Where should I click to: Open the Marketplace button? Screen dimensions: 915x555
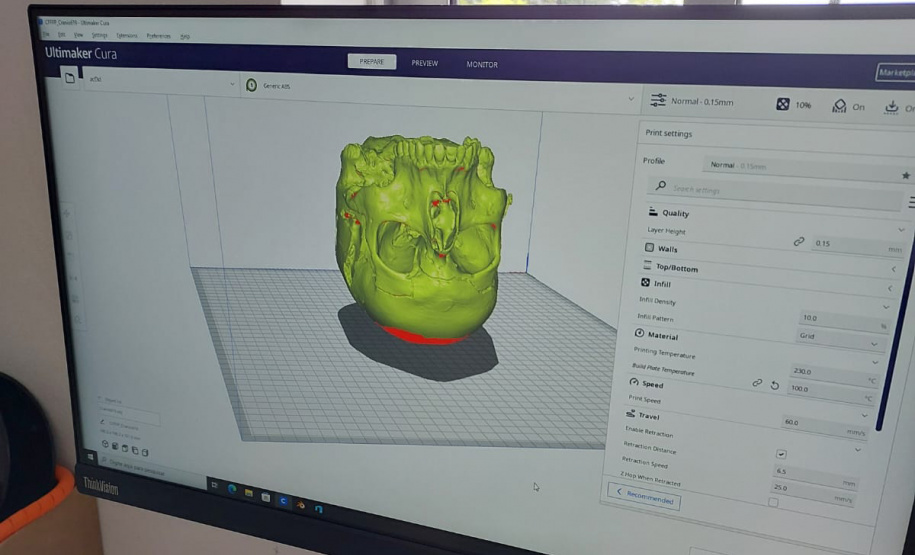tap(896, 73)
